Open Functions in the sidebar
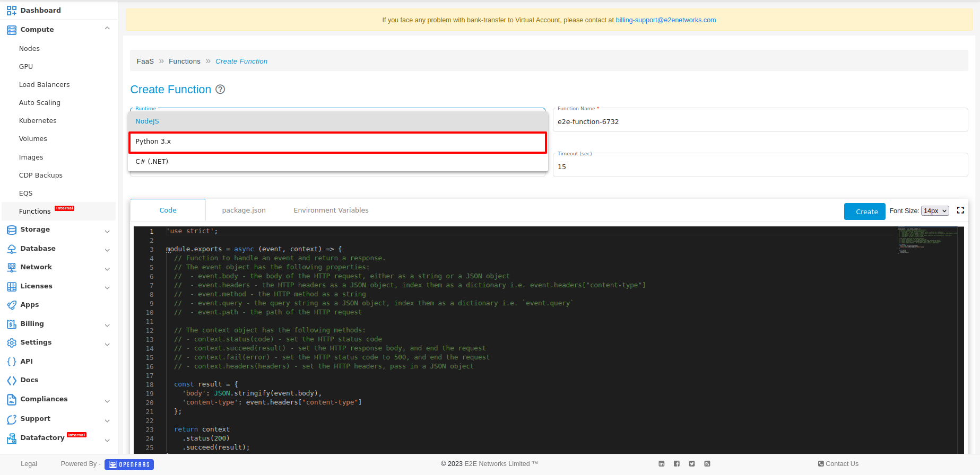Viewport: 980px width, 475px height. pyautogui.click(x=58, y=211)
